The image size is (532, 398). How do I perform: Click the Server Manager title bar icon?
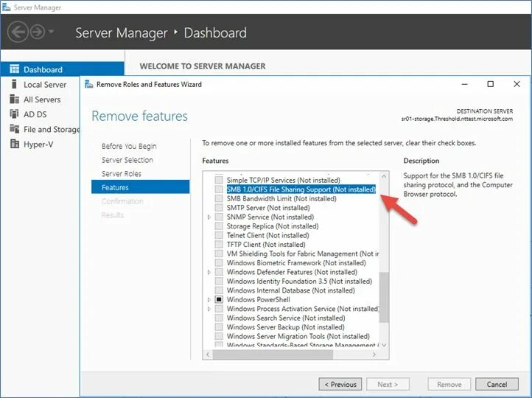(6, 7)
